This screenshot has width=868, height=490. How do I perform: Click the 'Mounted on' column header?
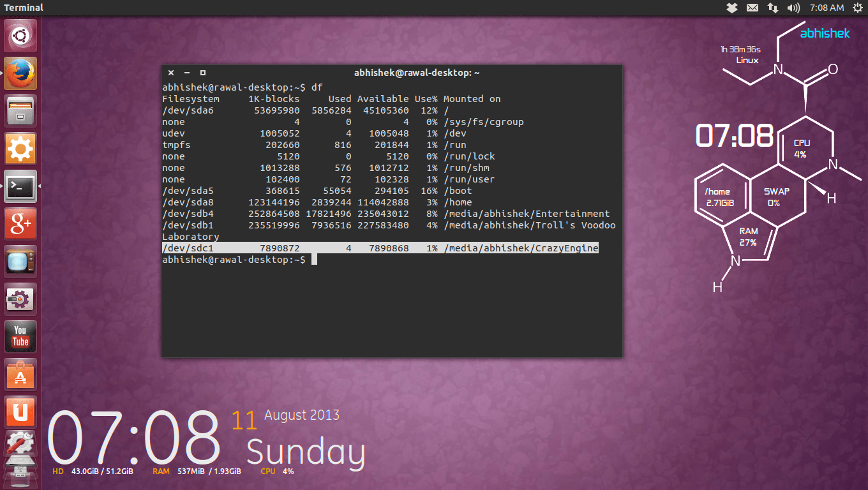472,99
